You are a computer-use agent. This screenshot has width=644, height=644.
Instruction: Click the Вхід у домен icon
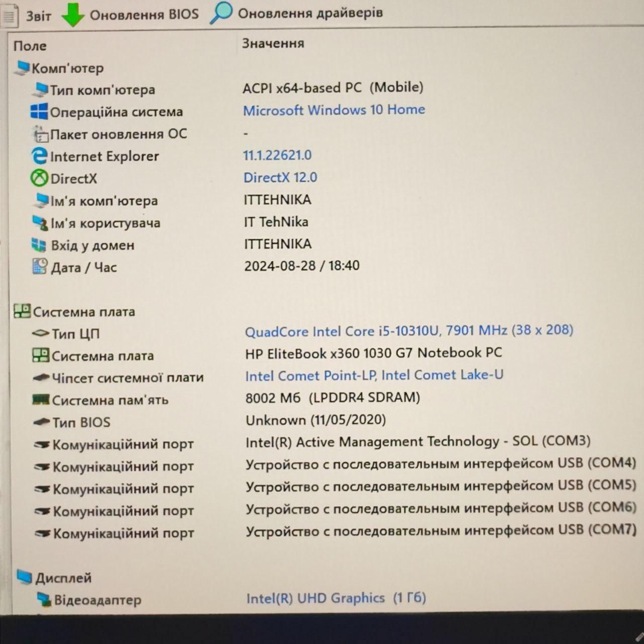[x=39, y=245]
